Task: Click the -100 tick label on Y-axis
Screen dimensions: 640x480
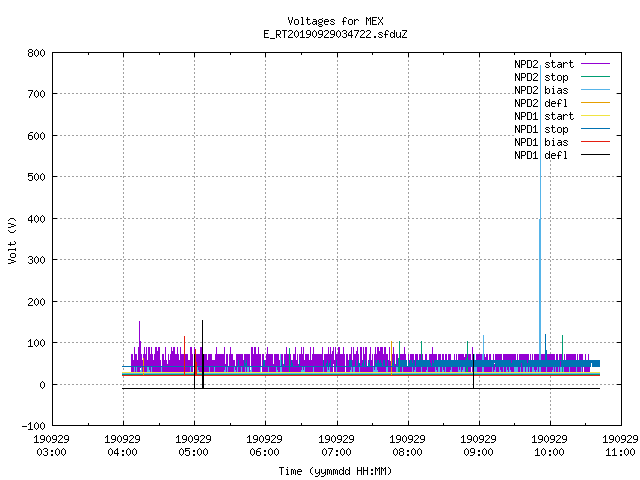Action: (33, 426)
